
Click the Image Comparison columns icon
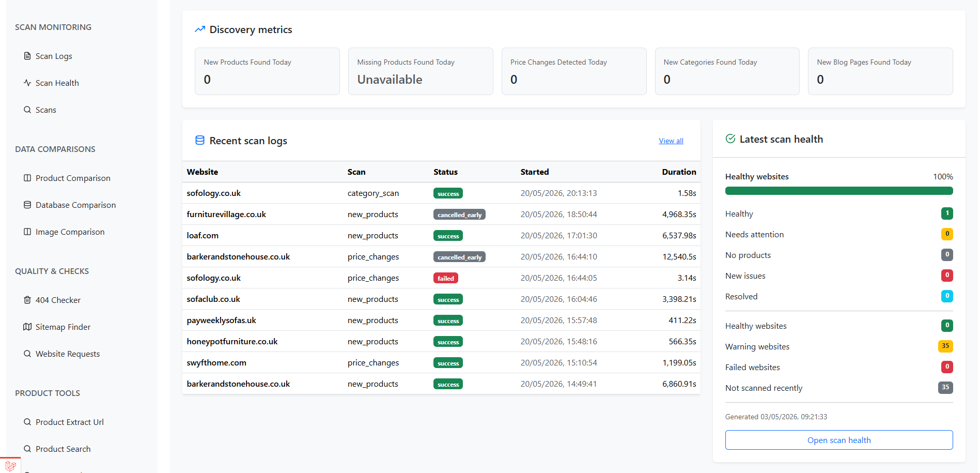pos(27,232)
